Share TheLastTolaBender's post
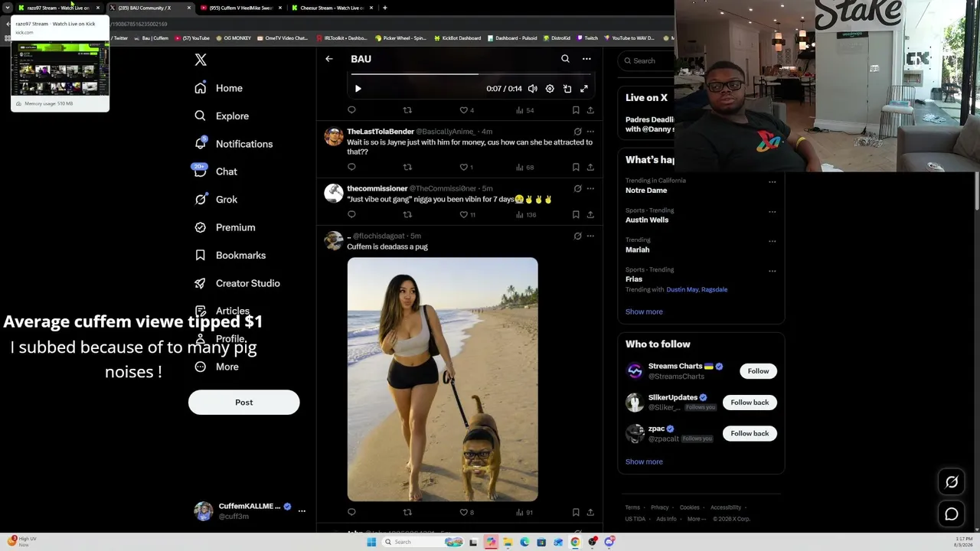Image resolution: width=980 pixels, height=551 pixels. tap(590, 167)
